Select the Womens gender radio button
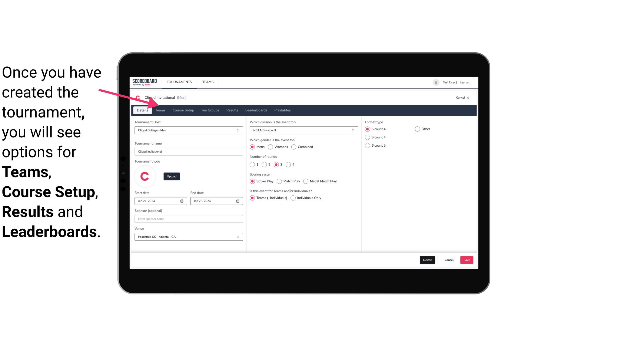The image size is (644, 346). (270, 147)
